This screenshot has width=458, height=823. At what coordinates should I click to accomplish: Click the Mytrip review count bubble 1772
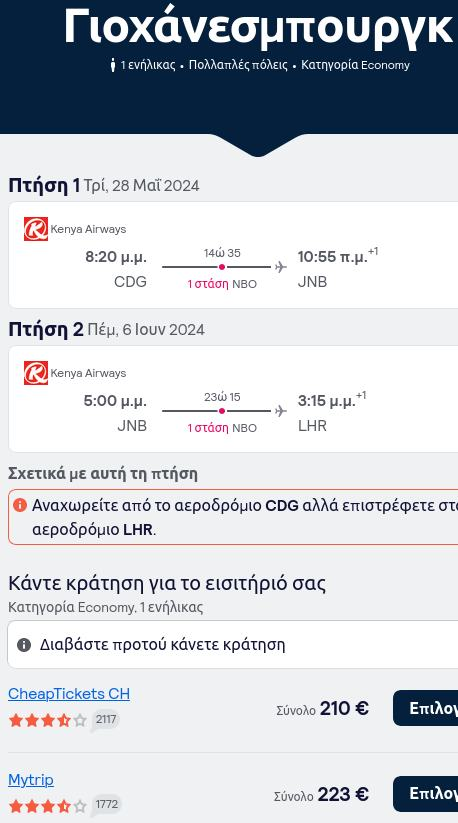tap(107, 805)
